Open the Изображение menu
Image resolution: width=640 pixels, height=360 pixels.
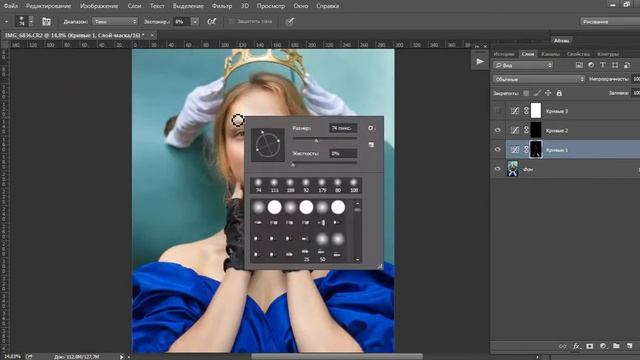click(99, 6)
